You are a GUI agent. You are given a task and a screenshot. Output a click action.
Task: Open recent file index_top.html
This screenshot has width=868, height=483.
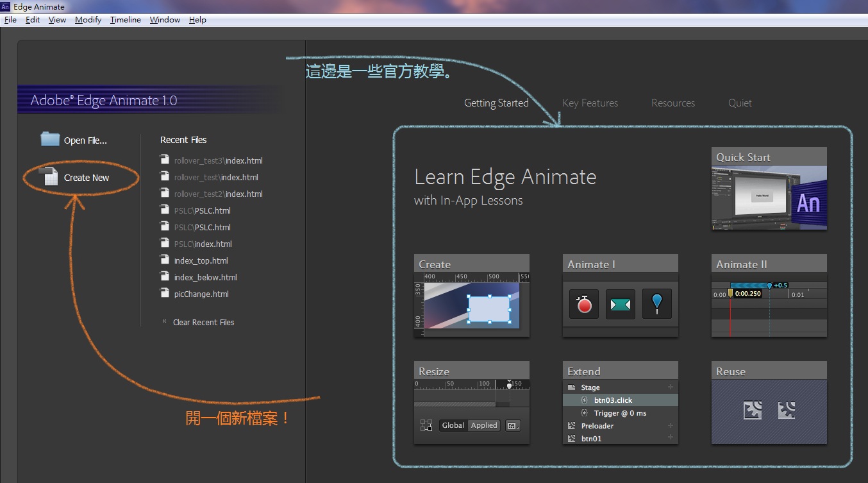coord(201,260)
